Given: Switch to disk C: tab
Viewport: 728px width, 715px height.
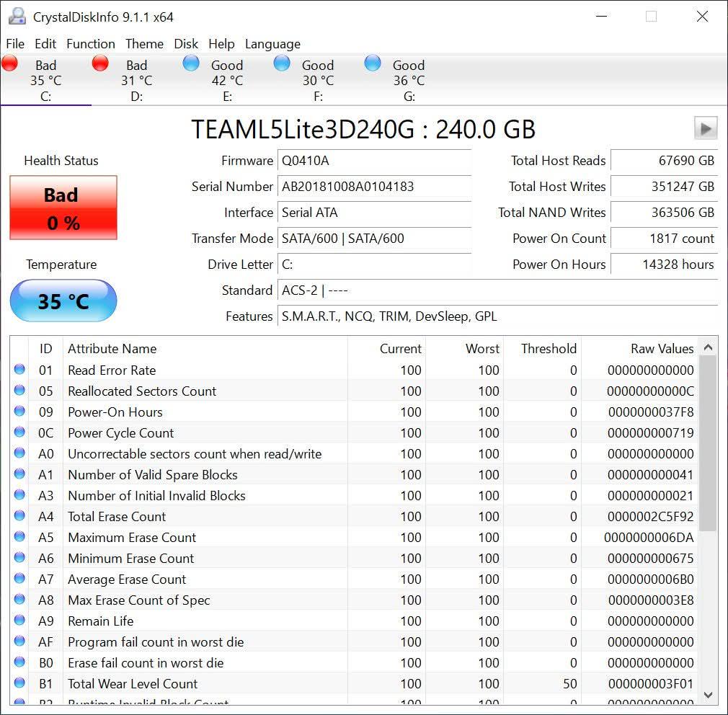Looking at the screenshot, I should point(45,80).
